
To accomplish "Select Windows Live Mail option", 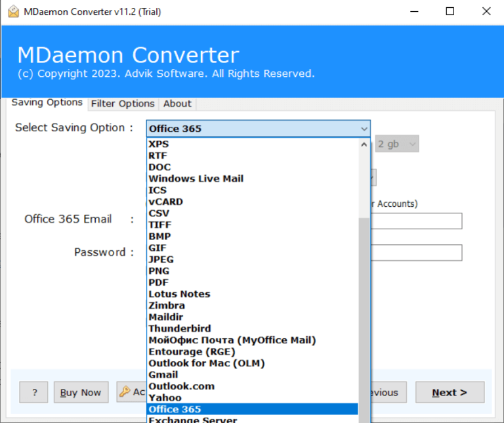I will tap(253, 179).
